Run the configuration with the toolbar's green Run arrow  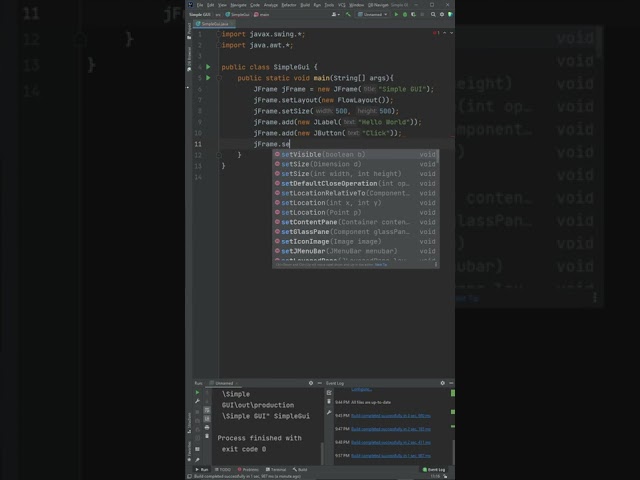[x=396, y=14]
